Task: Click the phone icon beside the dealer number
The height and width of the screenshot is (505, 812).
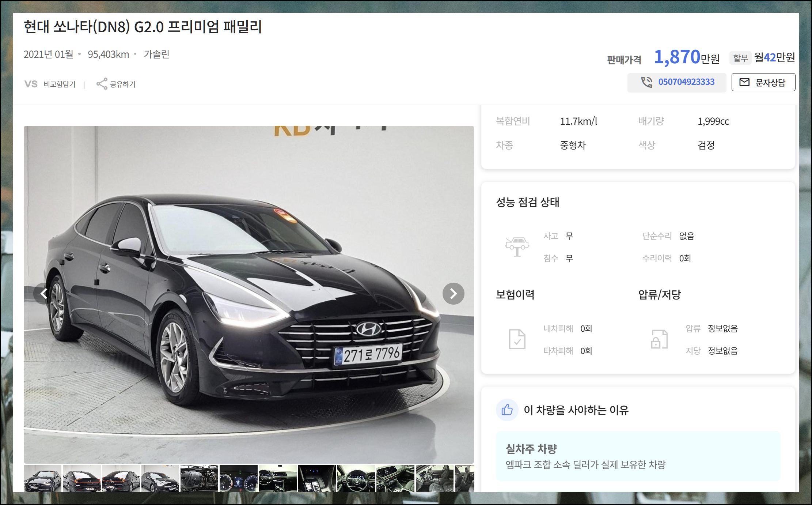Action: click(x=646, y=82)
